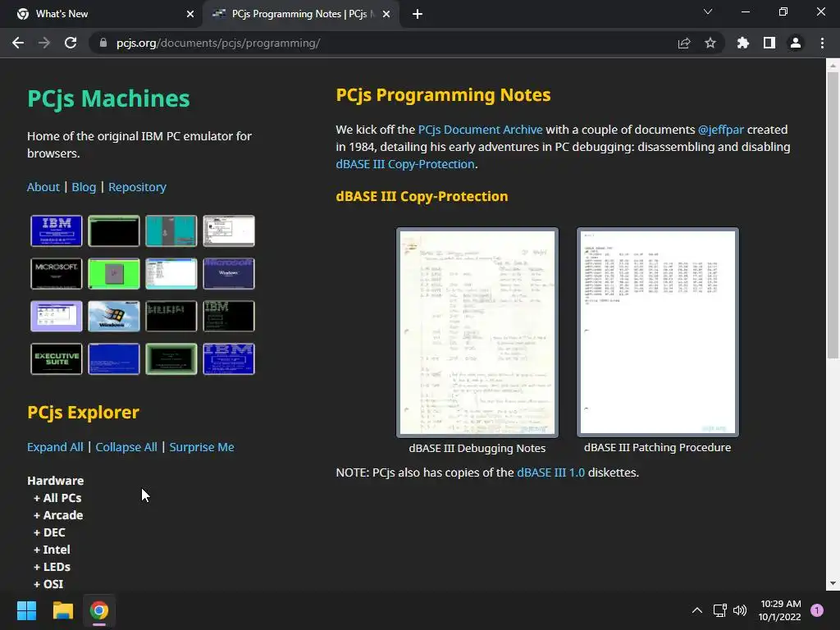Open the Chrome profile icon
The width and height of the screenshot is (840, 630).
pos(796,43)
